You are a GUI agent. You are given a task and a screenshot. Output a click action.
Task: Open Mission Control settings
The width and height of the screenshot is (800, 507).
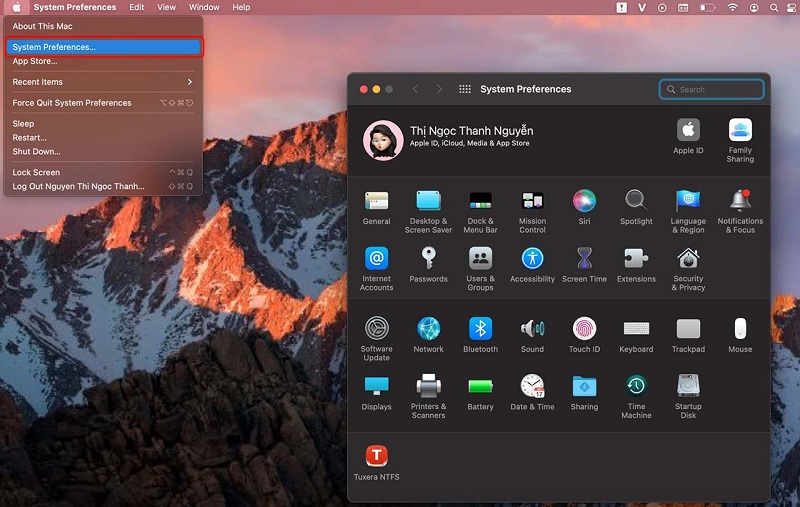(x=532, y=211)
